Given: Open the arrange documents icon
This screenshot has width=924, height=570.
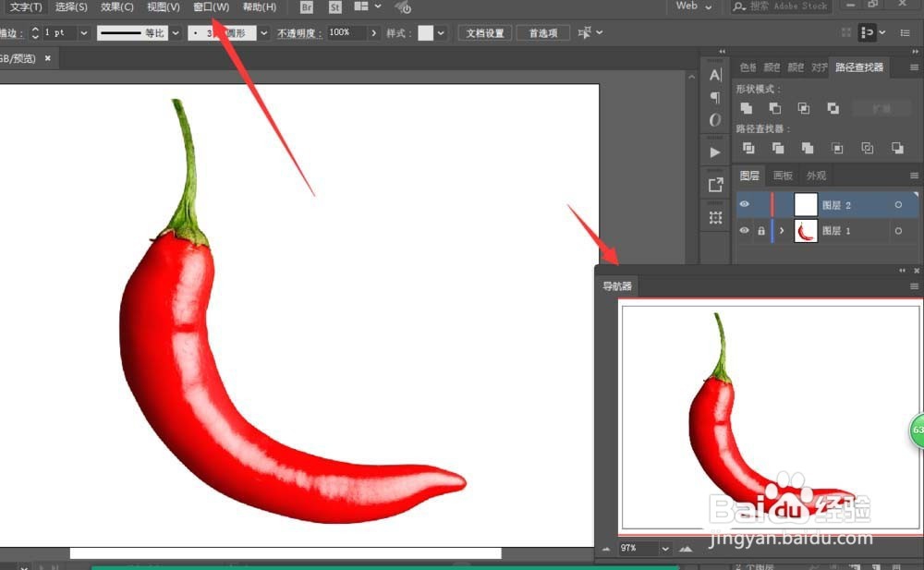Looking at the screenshot, I should [x=361, y=6].
